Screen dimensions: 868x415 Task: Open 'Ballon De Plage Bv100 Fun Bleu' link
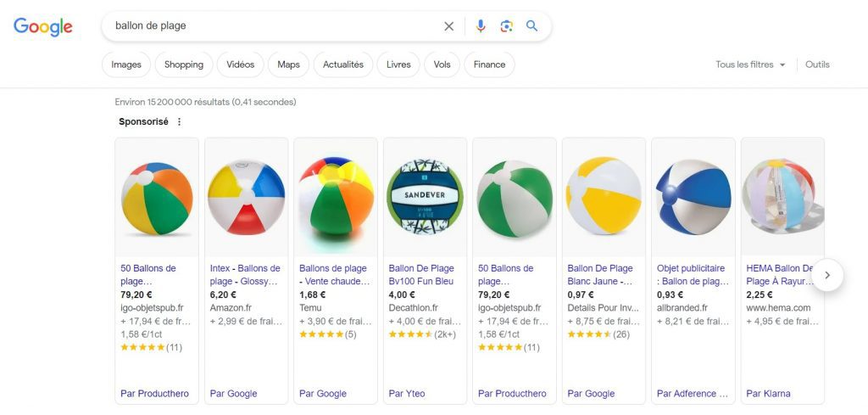[421, 275]
